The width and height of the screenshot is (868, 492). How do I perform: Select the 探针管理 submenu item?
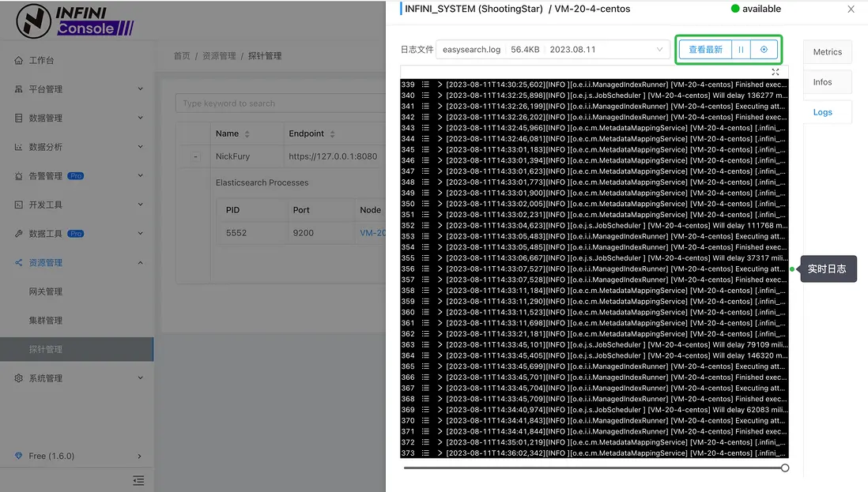(77, 349)
